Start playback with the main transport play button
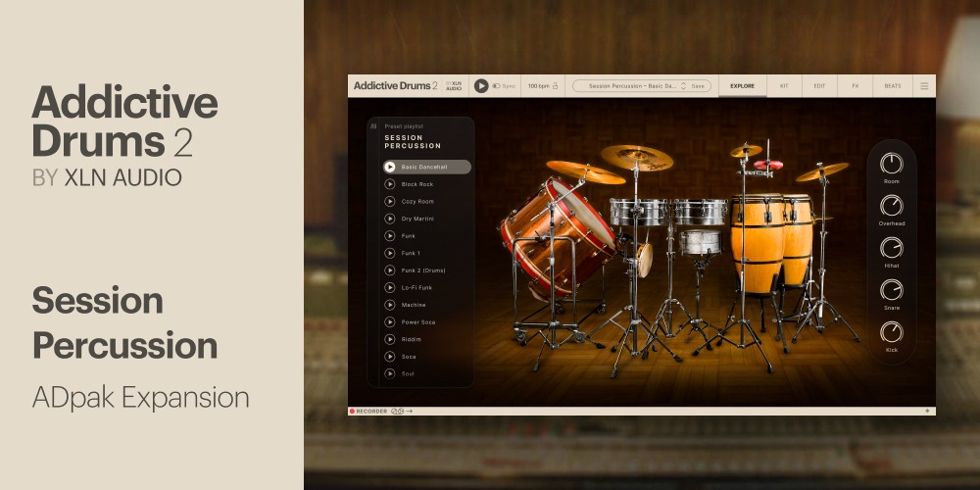The height and width of the screenshot is (490, 980). click(480, 86)
